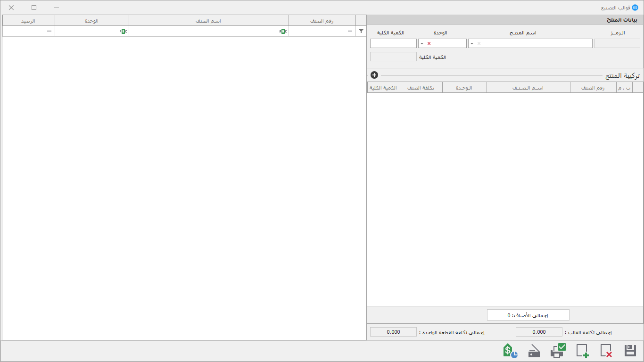Screen dimensions: 644x362
Task: Click الوحدة column header in left grid
Action: click(x=92, y=21)
